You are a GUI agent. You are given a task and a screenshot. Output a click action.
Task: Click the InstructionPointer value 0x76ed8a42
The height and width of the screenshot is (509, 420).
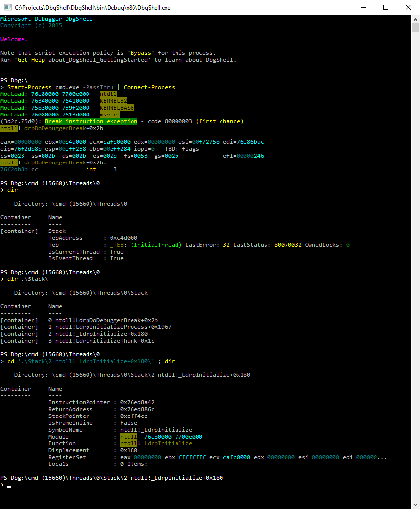137,402
